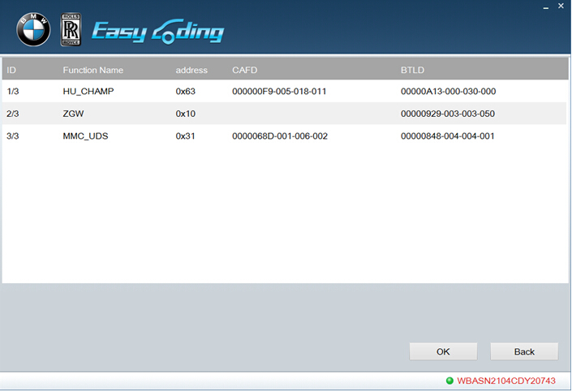Confirm with the OK button
The width and height of the screenshot is (572, 392).
coord(443,351)
